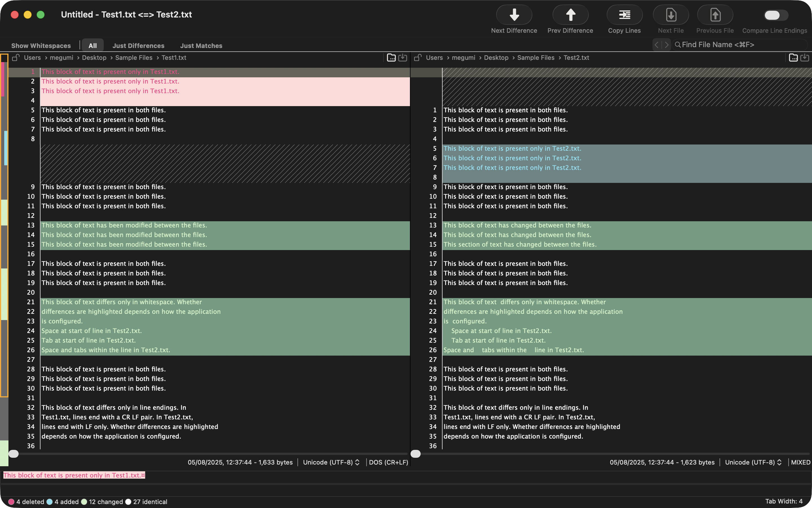
Task: Toggle lock icon for Test1.txt pane
Action: click(x=16, y=58)
